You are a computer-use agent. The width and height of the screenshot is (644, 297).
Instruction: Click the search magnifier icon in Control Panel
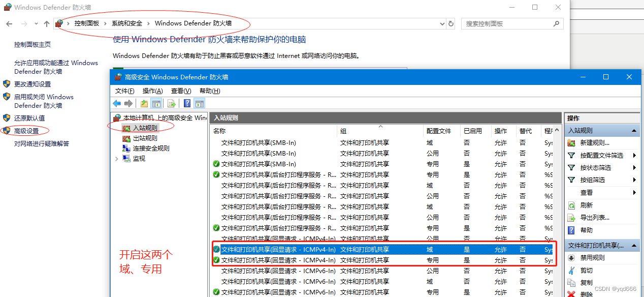pyautogui.click(x=557, y=23)
